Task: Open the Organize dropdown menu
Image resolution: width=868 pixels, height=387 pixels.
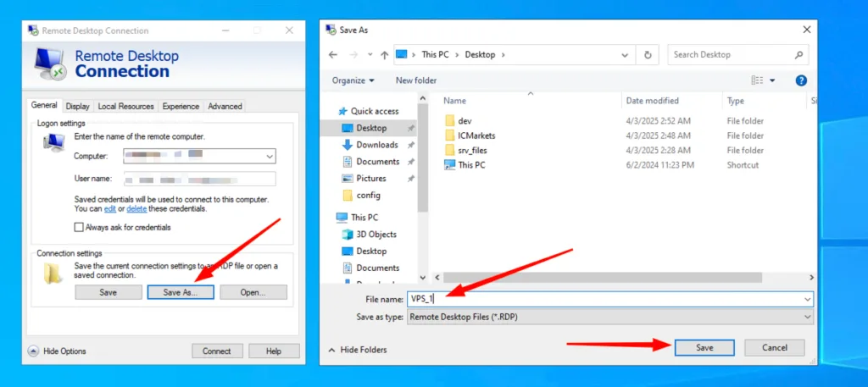Action: coord(353,80)
